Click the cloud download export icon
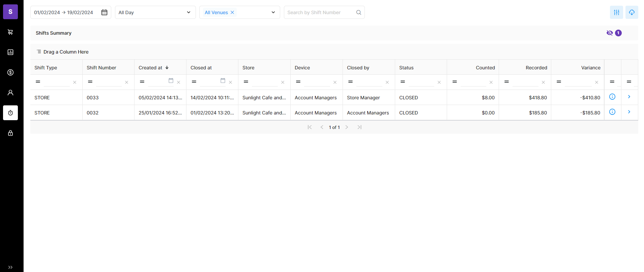Image resolution: width=644 pixels, height=272 pixels. [x=632, y=12]
